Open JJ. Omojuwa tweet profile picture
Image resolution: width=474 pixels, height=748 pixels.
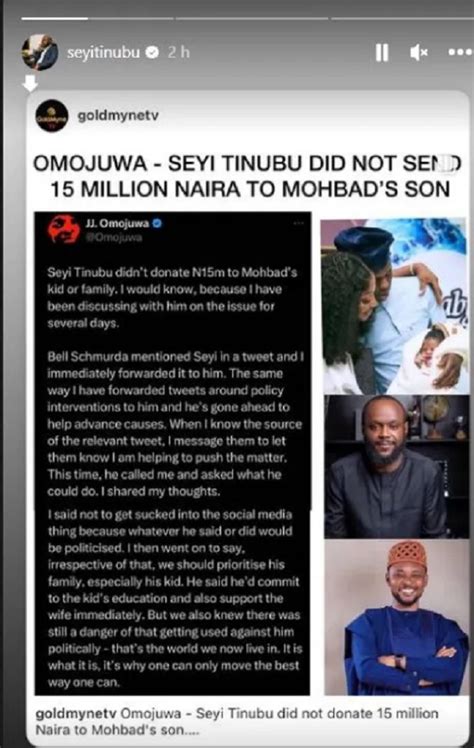pos(64,229)
